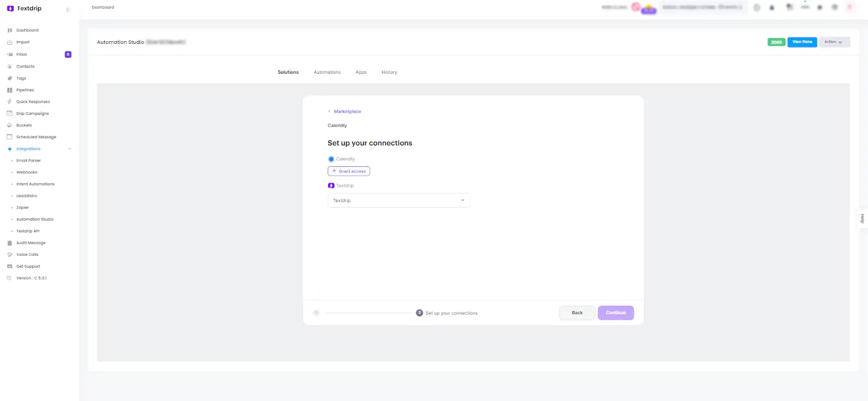The height and width of the screenshot is (401, 868).
Task: Open Webhooks submenu item
Action: [x=27, y=172]
